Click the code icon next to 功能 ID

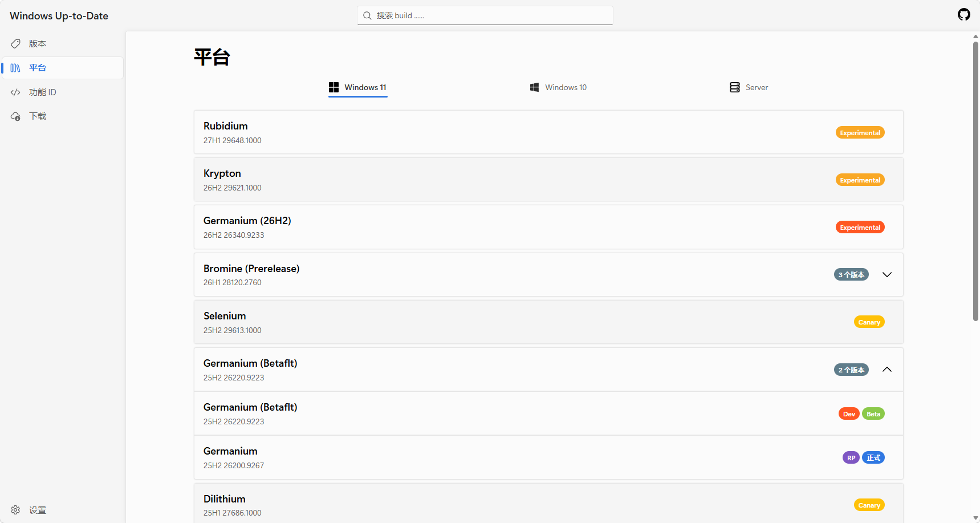click(15, 92)
